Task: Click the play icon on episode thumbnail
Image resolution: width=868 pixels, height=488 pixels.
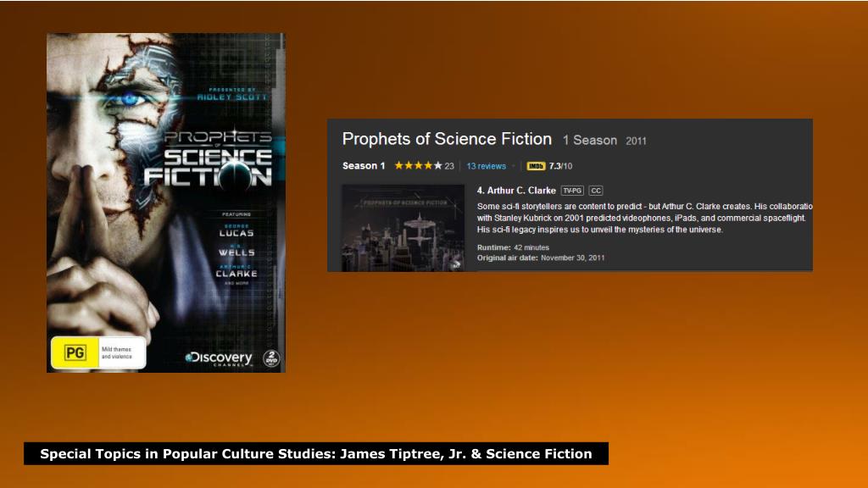Action: click(456, 264)
